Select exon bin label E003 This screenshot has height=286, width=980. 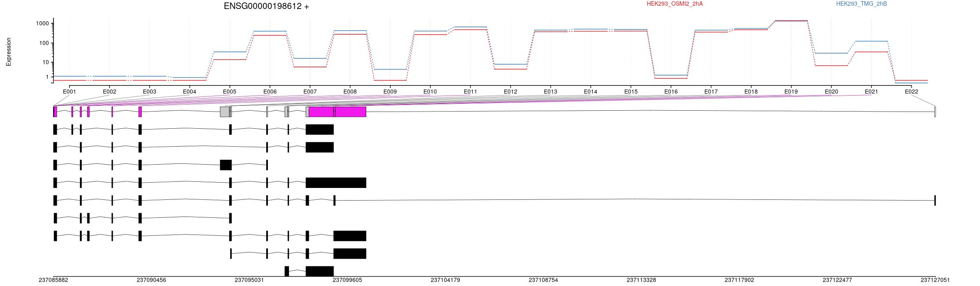click(x=149, y=92)
